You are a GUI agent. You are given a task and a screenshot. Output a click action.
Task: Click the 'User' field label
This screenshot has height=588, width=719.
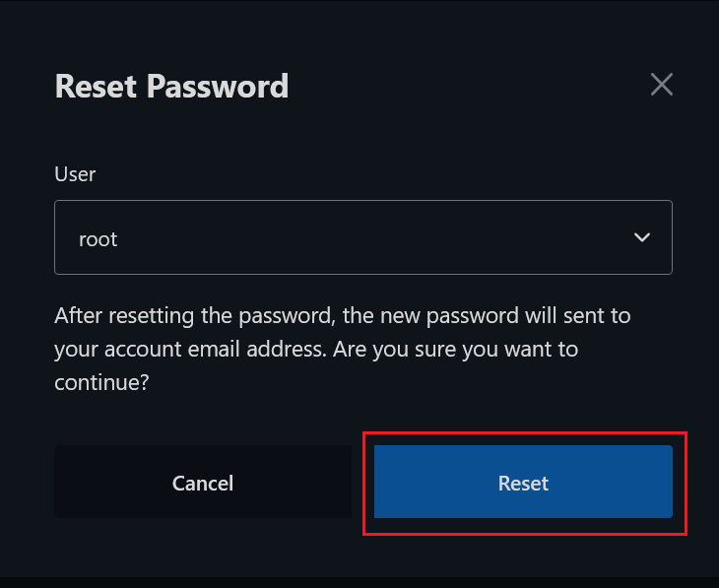pos(75,174)
